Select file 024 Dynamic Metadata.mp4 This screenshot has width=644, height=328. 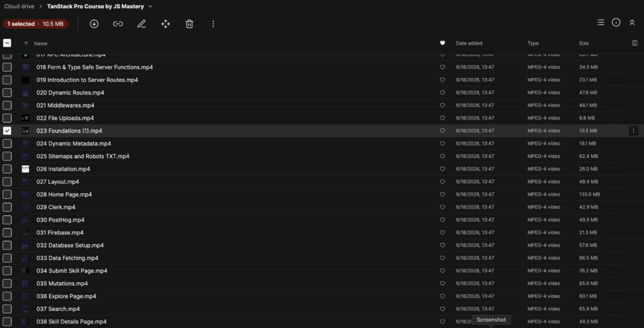click(74, 144)
